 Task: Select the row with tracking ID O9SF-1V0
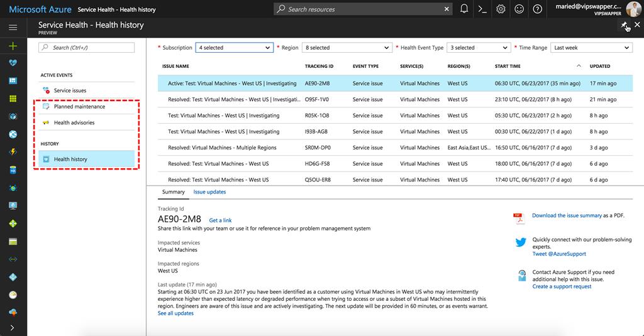click(395, 99)
